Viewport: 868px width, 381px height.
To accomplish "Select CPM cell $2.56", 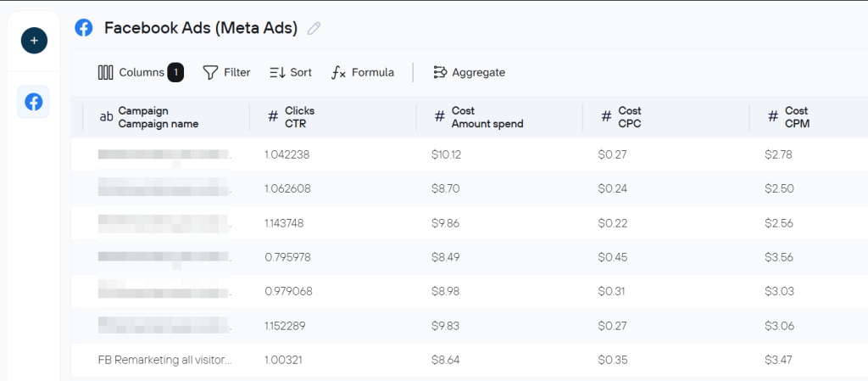I will point(779,223).
